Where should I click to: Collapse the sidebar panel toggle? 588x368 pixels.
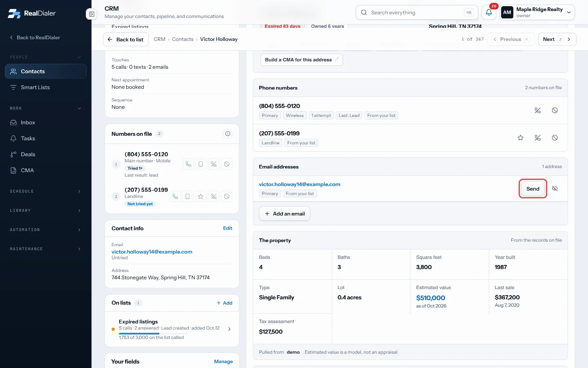[92, 14]
